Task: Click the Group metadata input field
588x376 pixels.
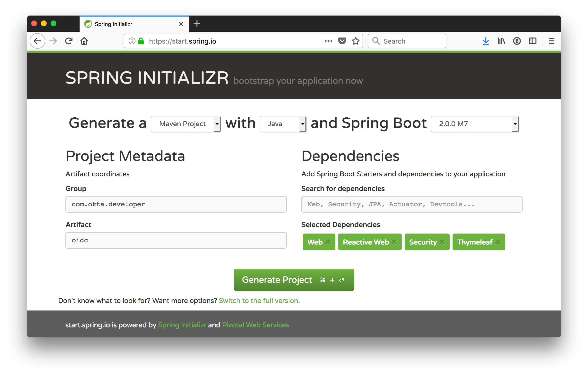Action: [176, 204]
